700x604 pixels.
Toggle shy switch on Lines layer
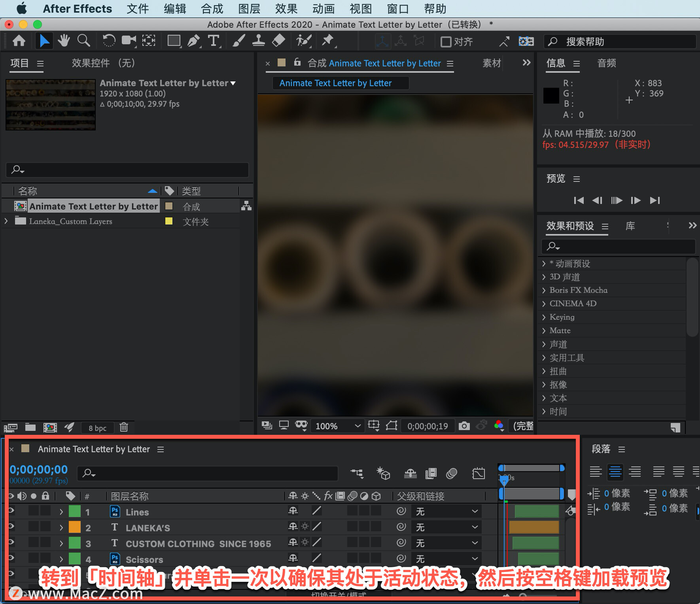pyautogui.click(x=293, y=511)
